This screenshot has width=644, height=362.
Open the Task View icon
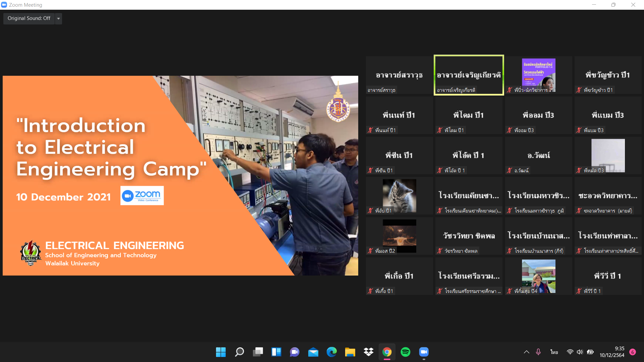(x=258, y=352)
